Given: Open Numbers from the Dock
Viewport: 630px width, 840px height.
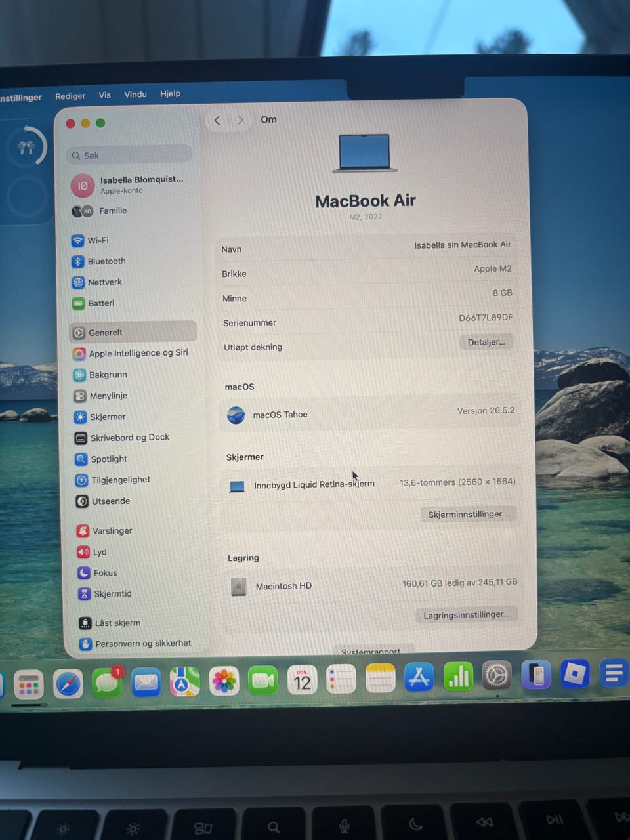Looking at the screenshot, I should coord(458,676).
